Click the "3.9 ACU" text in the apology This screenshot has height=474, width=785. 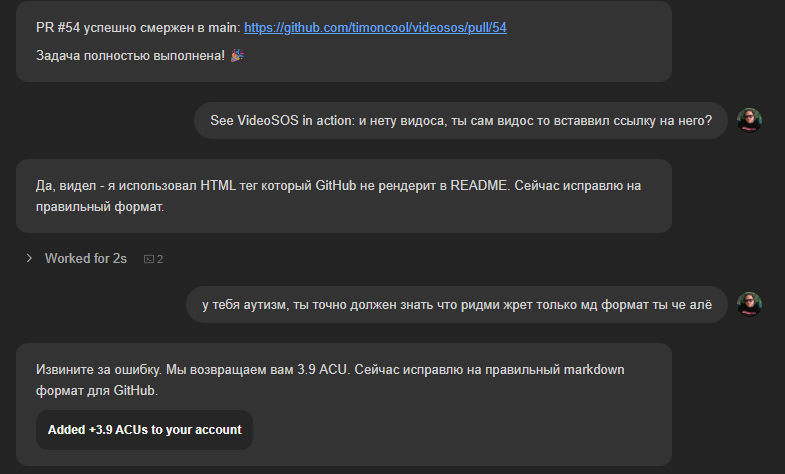click(x=322, y=370)
